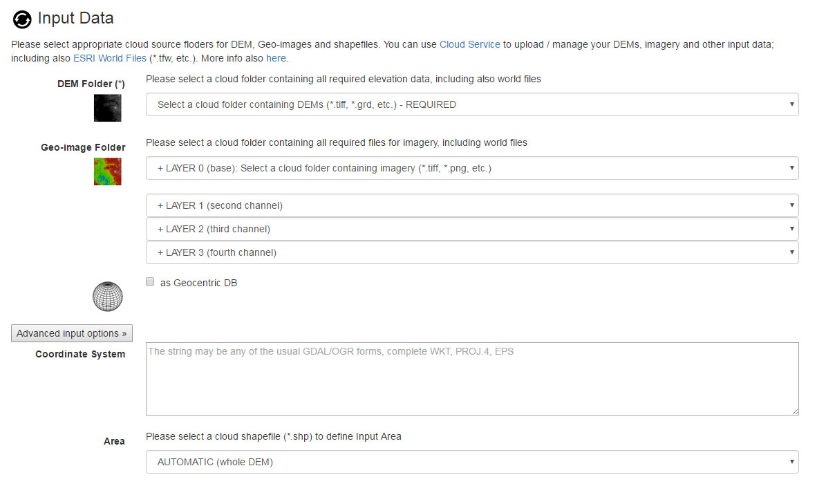
Task: Click the 'Geo-image Folder' label
Action: click(x=83, y=147)
